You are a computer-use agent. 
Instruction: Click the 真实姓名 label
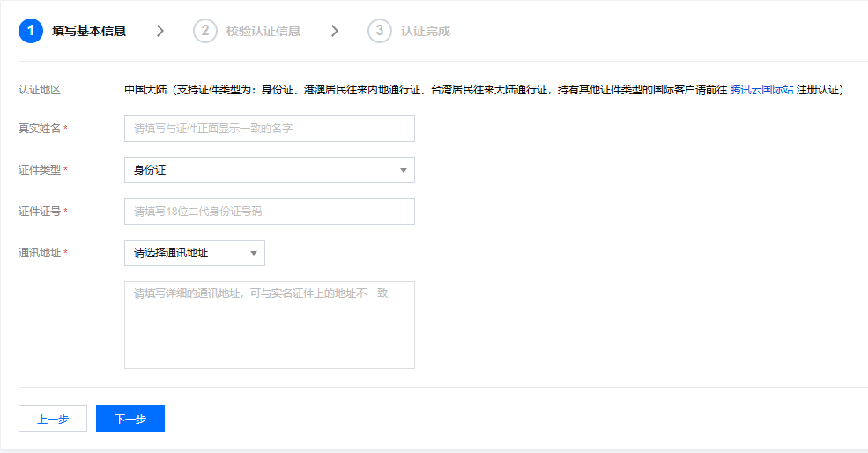click(x=40, y=129)
